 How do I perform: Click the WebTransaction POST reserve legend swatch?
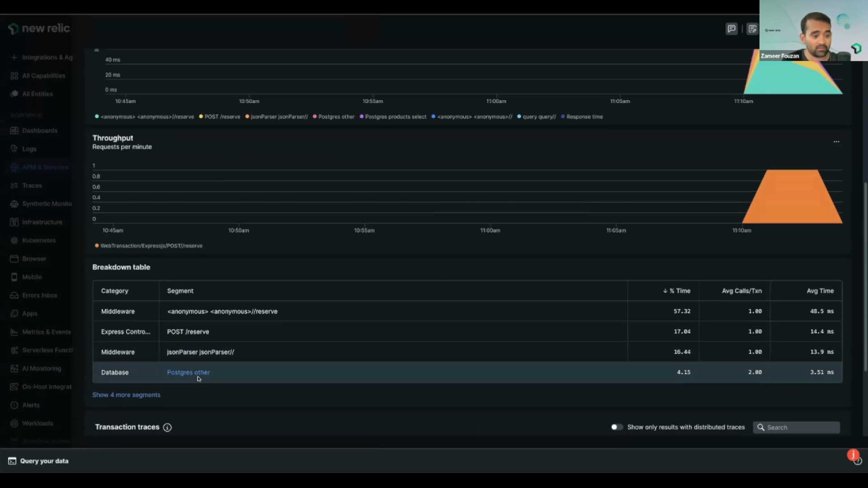coord(97,246)
